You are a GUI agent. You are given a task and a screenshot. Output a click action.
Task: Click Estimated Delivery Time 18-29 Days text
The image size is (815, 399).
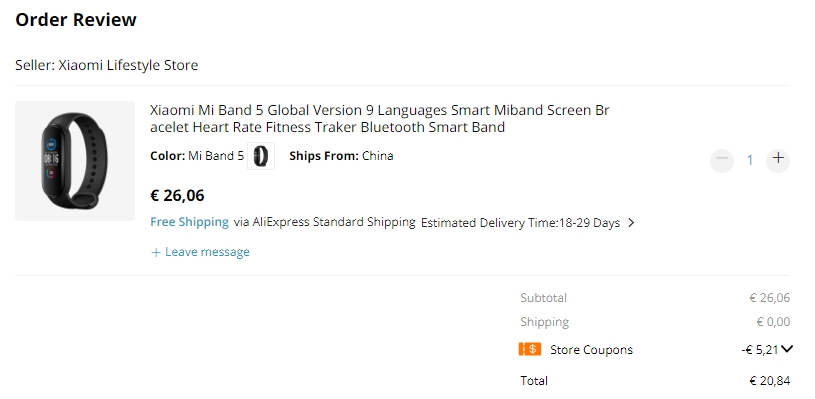[x=520, y=223]
